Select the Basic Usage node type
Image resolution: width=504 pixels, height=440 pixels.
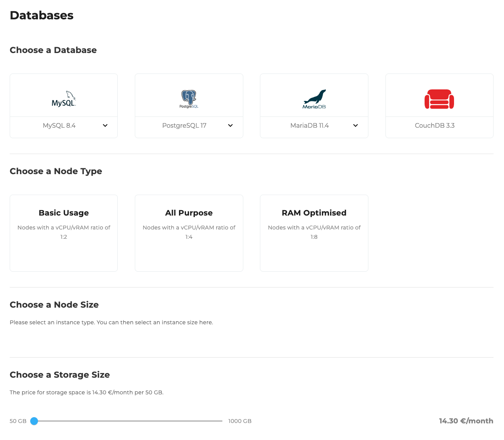click(x=64, y=233)
